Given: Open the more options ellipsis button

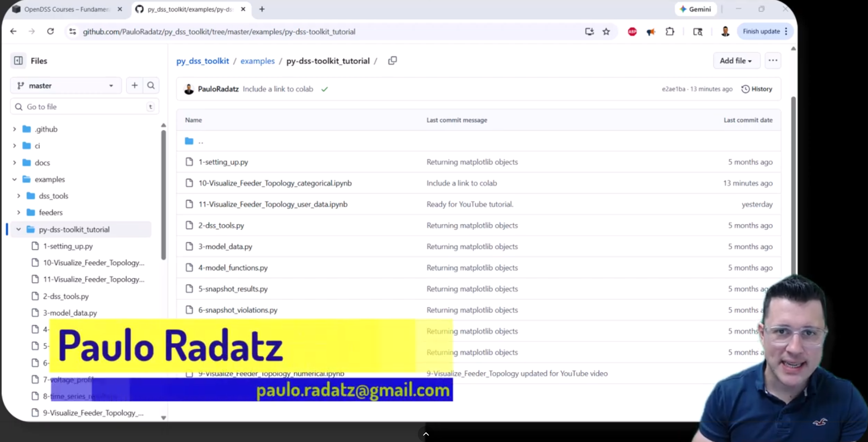Looking at the screenshot, I should pyautogui.click(x=773, y=61).
